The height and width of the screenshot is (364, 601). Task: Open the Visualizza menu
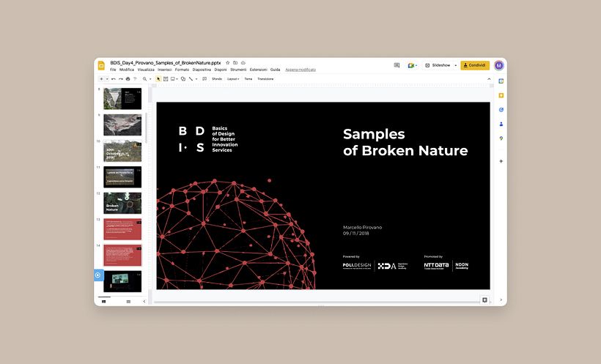[146, 70]
